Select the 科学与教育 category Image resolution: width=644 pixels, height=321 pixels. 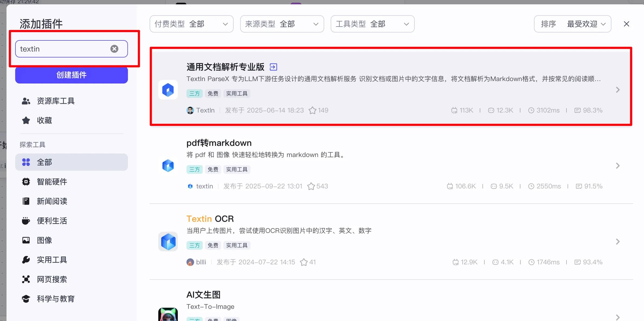tap(72, 299)
